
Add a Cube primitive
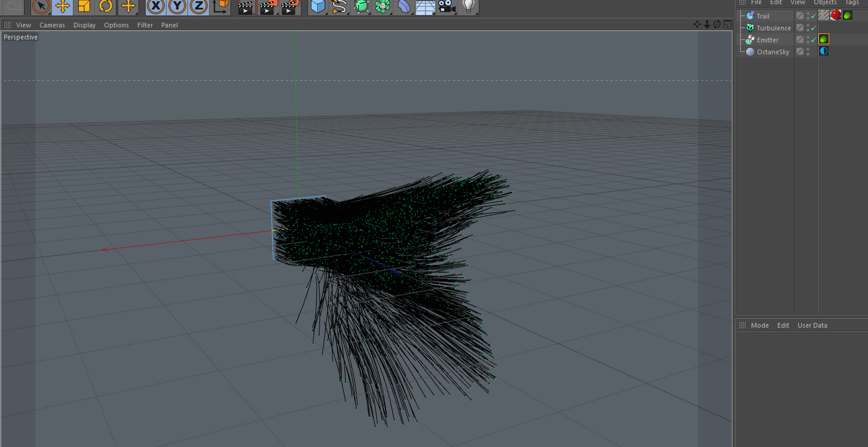[318, 7]
